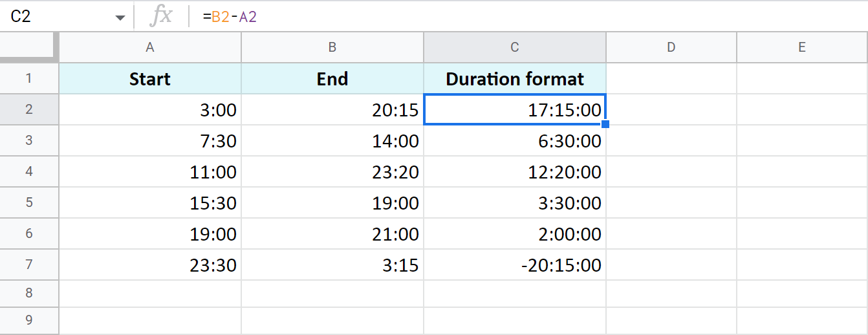Select column C header
The width and height of the screenshot is (868, 335).
[515, 47]
